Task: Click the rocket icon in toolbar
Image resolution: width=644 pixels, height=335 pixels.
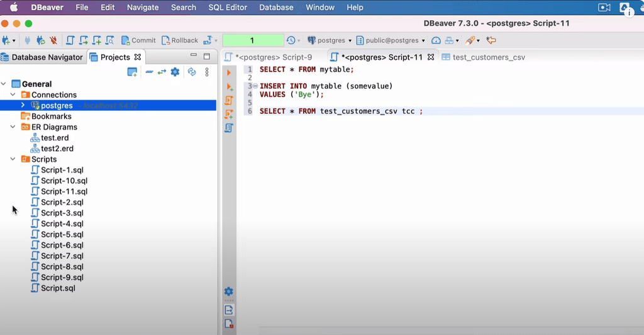Action: pyautogui.click(x=470, y=40)
